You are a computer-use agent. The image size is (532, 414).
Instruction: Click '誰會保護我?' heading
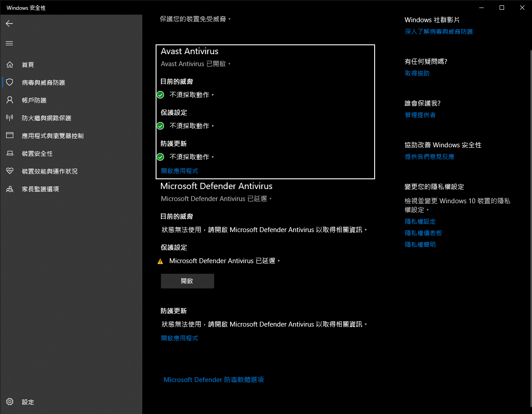[422, 103]
